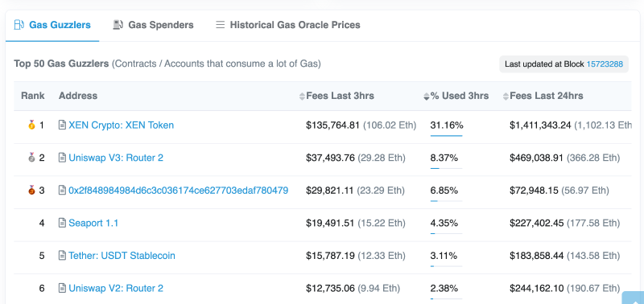
Task: Click the Rank column header
Action: click(33, 96)
